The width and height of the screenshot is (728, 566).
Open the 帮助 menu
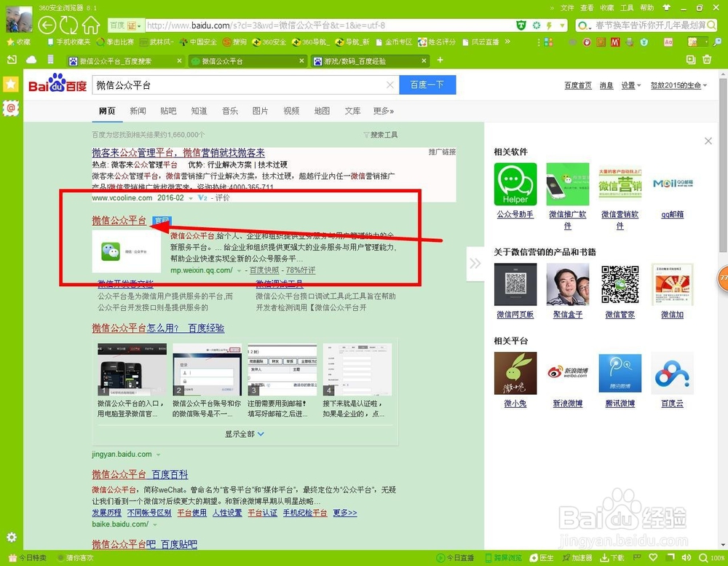coord(646,8)
